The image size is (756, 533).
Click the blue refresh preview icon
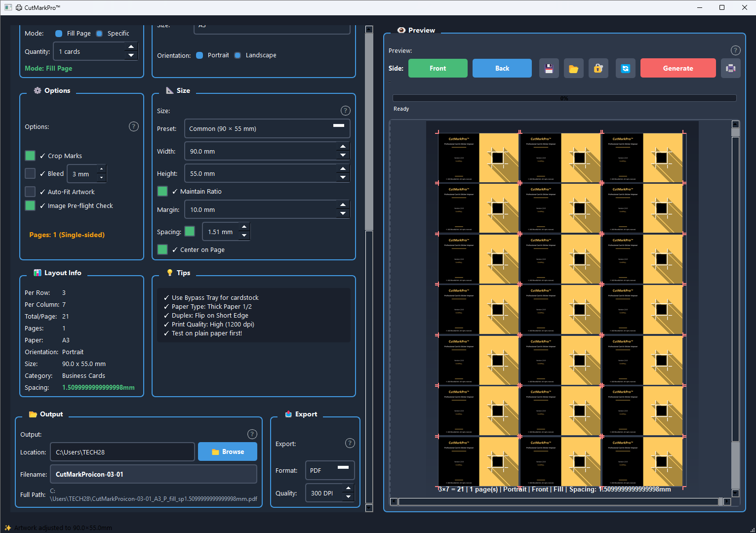click(x=625, y=69)
